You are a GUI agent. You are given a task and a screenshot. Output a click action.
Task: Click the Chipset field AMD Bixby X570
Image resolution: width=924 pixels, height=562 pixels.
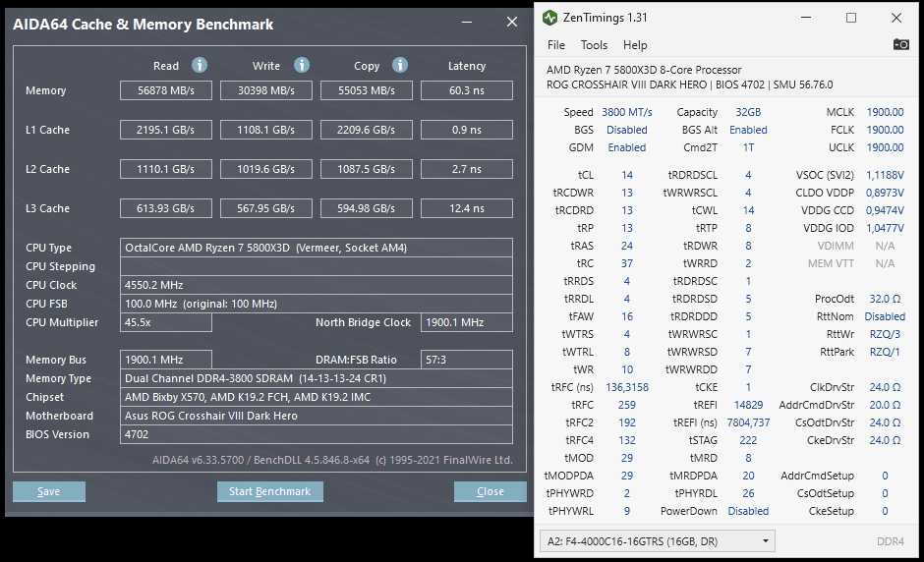(x=317, y=397)
